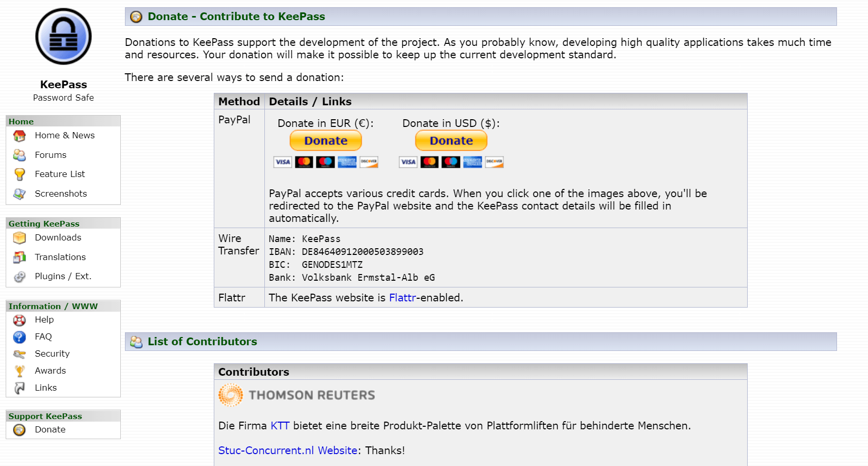The width and height of the screenshot is (868, 466).
Task: Click the EUR Donate button
Action: 325,140
